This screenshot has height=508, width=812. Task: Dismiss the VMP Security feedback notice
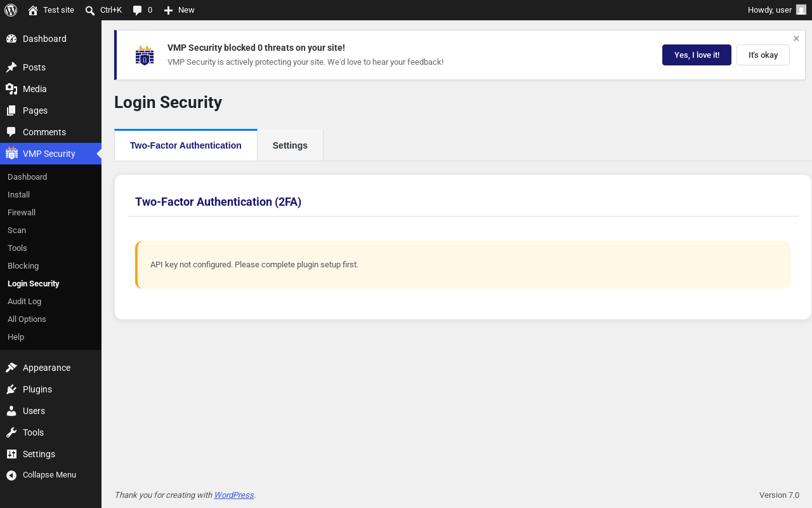pos(796,39)
